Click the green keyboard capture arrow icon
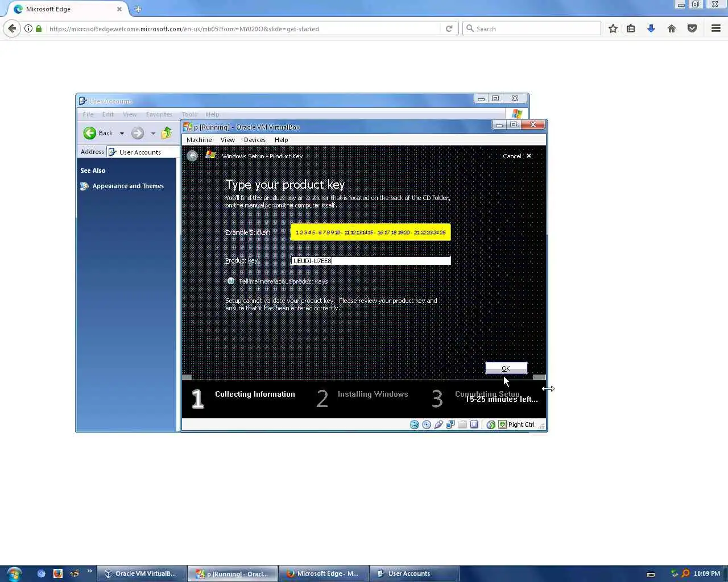Image resolution: width=728 pixels, height=582 pixels. point(502,425)
